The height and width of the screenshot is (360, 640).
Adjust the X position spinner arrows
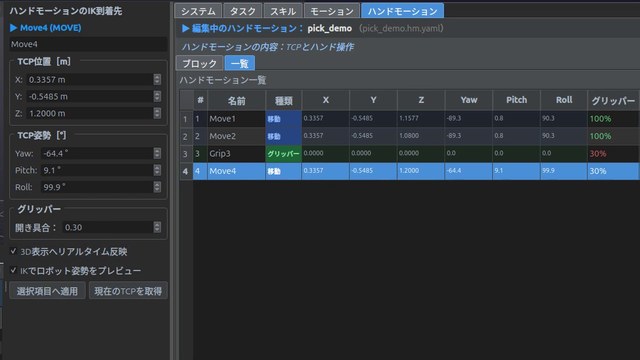click(157, 80)
